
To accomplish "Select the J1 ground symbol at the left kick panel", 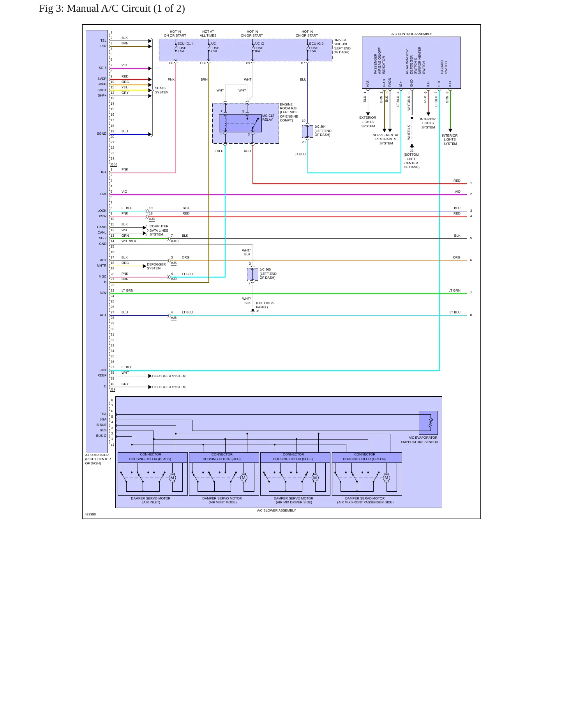I will coord(253,311).
